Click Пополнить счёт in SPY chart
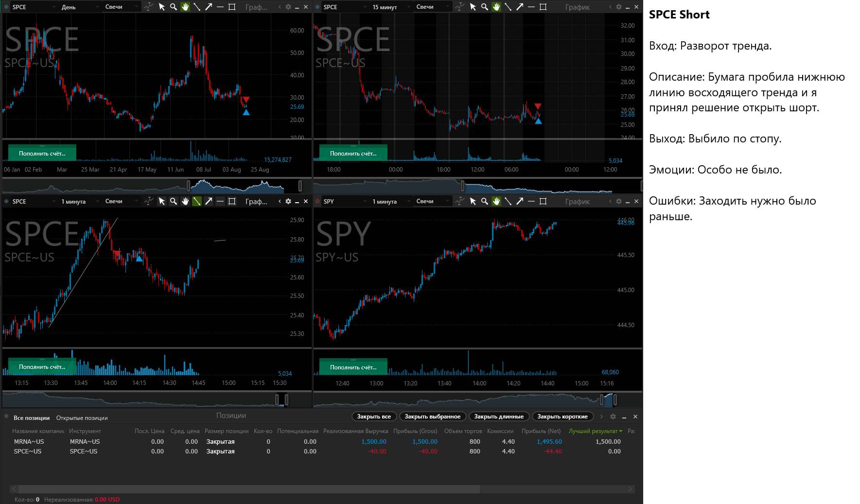 pos(353,367)
